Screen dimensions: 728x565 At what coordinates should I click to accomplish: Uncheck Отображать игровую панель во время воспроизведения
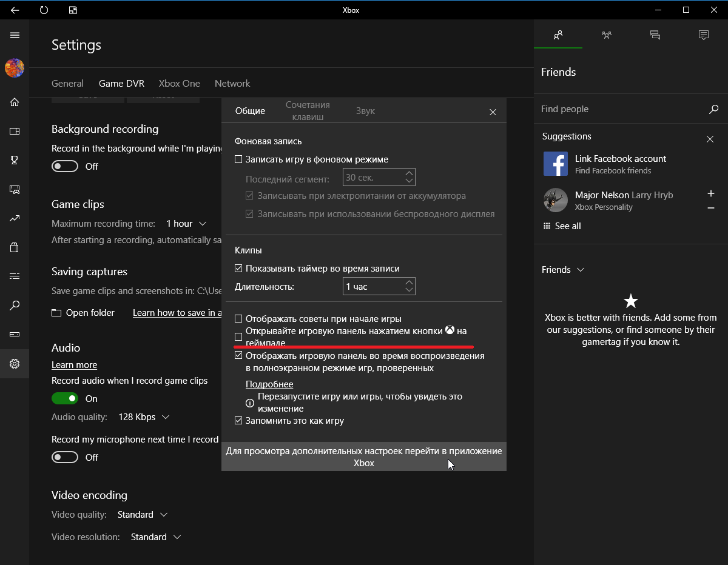point(238,355)
